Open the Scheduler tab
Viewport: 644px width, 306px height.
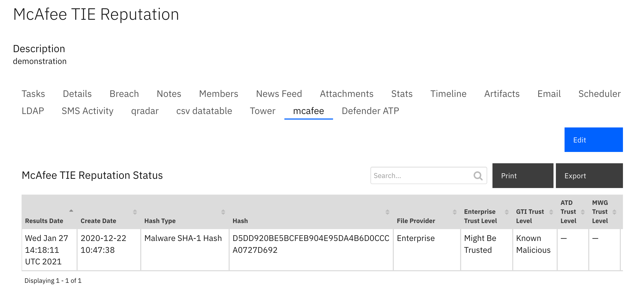coord(599,94)
